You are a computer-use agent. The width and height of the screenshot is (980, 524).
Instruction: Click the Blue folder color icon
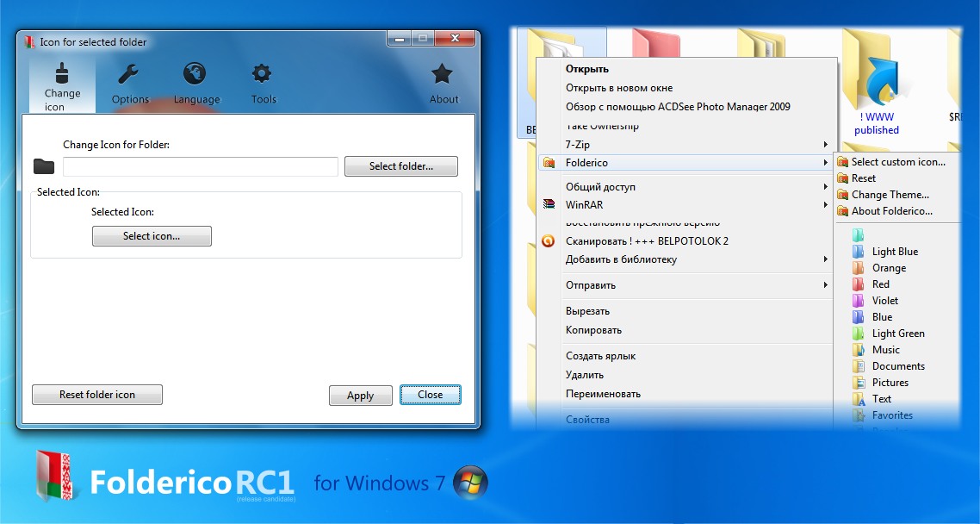(858, 317)
